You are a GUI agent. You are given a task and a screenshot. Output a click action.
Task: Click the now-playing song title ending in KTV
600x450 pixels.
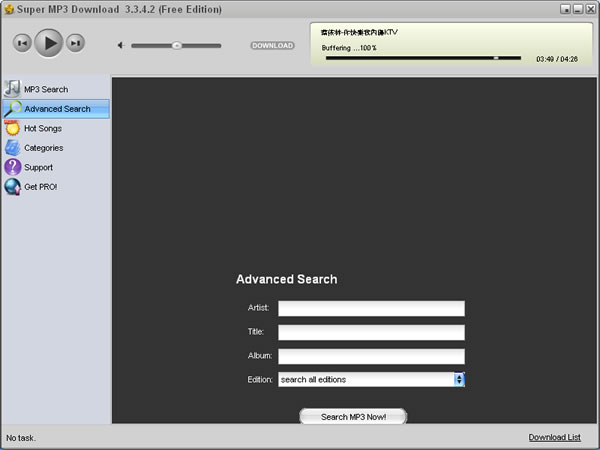pos(359,32)
